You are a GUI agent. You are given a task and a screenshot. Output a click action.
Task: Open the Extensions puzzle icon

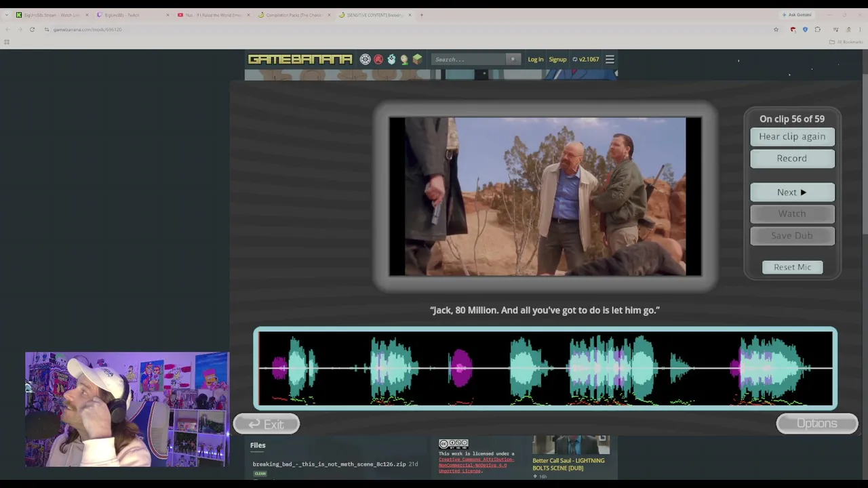click(x=818, y=30)
